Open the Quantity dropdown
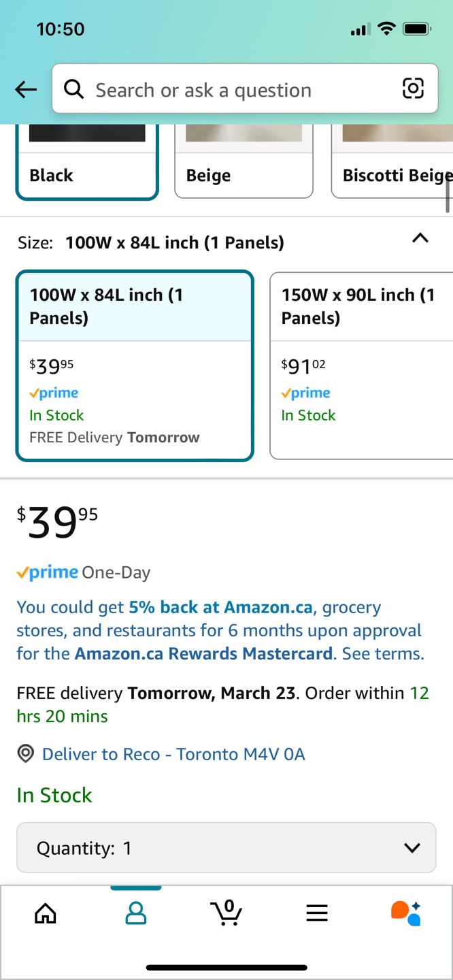This screenshot has width=453, height=980. click(x=226, y=848)
